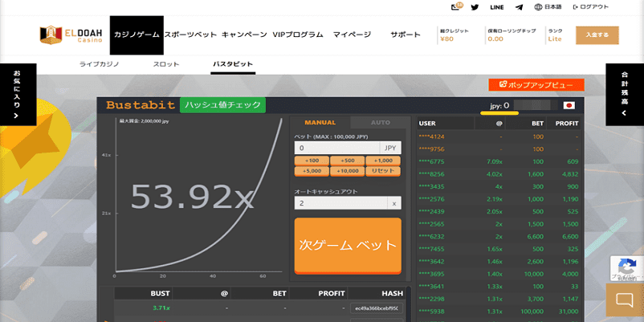Switch to the スロット tab
This screenshot has height=322, width=644.
click(x=166, y=64)
